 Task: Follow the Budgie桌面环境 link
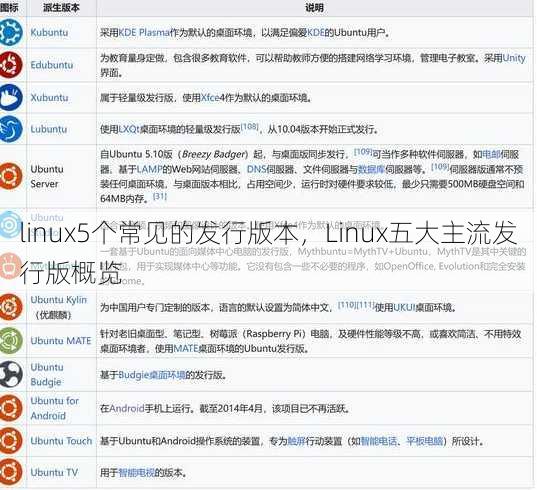click(152, 375)
